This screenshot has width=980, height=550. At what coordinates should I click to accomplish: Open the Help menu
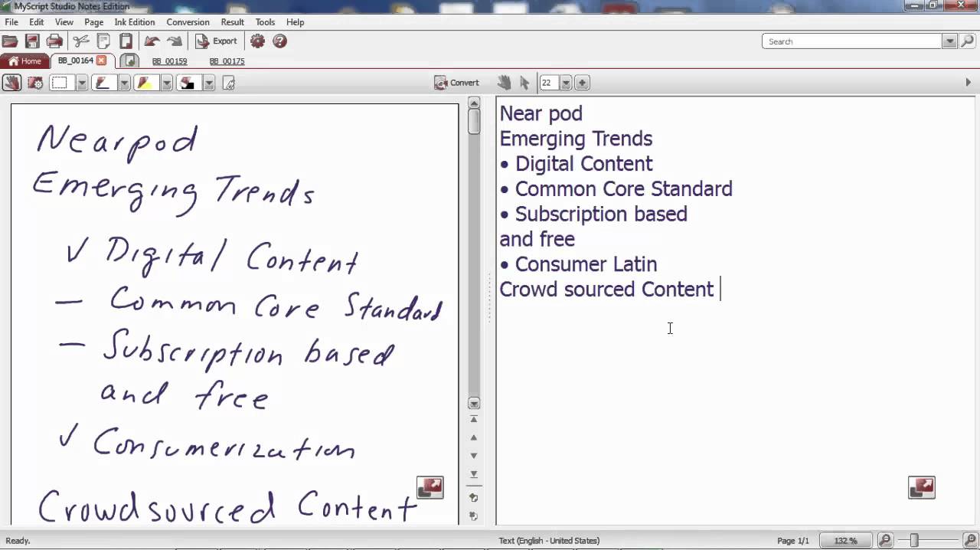click(295, 22)
